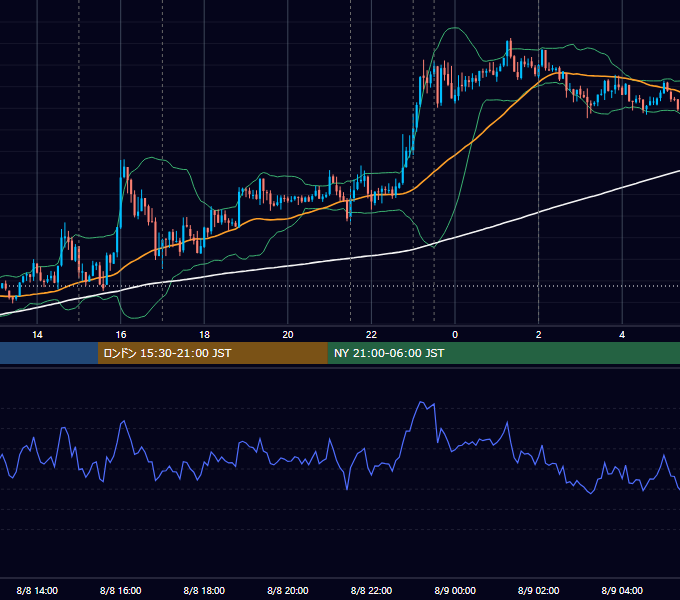
Task: Click the '8/9 00:00' timestamp label
Action: point(455,590)
